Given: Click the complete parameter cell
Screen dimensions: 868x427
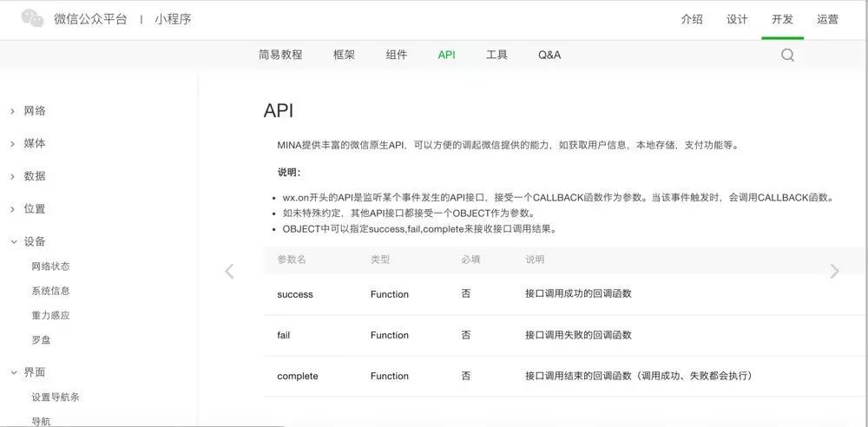Looking at the screenshot, I should tap(298, 376).
